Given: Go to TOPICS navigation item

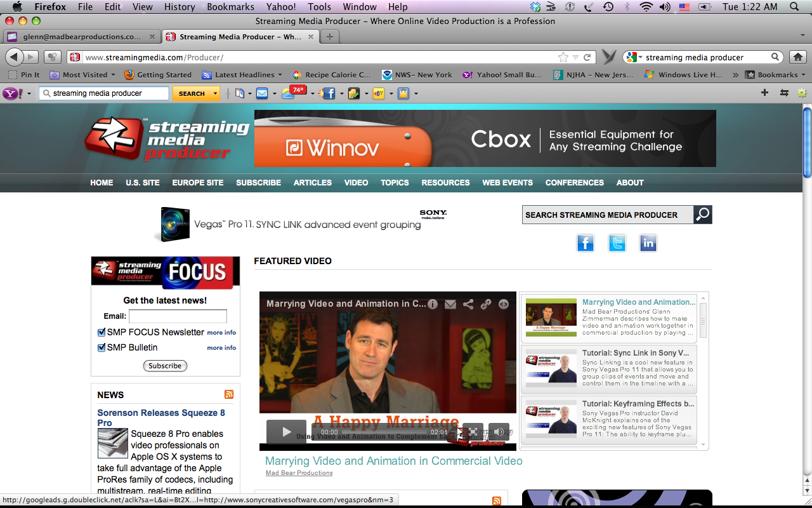Looking at the screenshot, I should (395, 182).
